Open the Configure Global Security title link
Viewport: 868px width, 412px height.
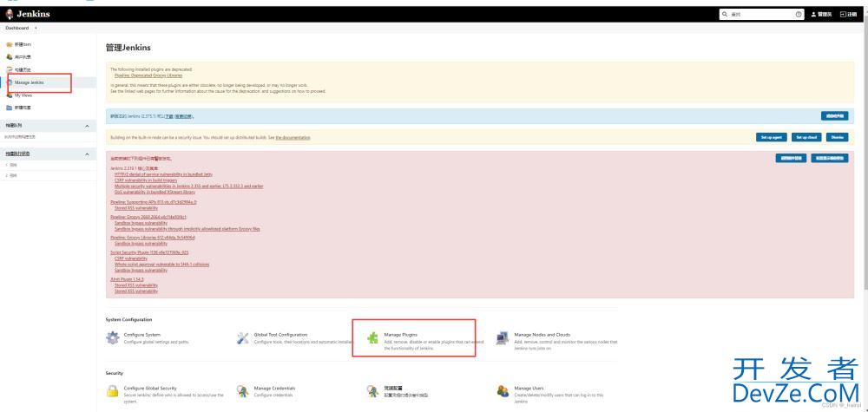(x=150, y=389)
